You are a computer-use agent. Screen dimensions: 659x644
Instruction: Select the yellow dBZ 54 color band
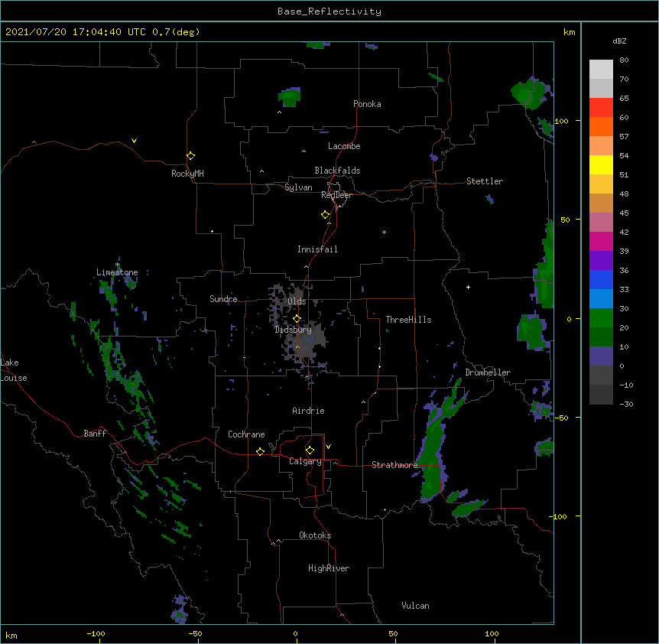(601, 164)
